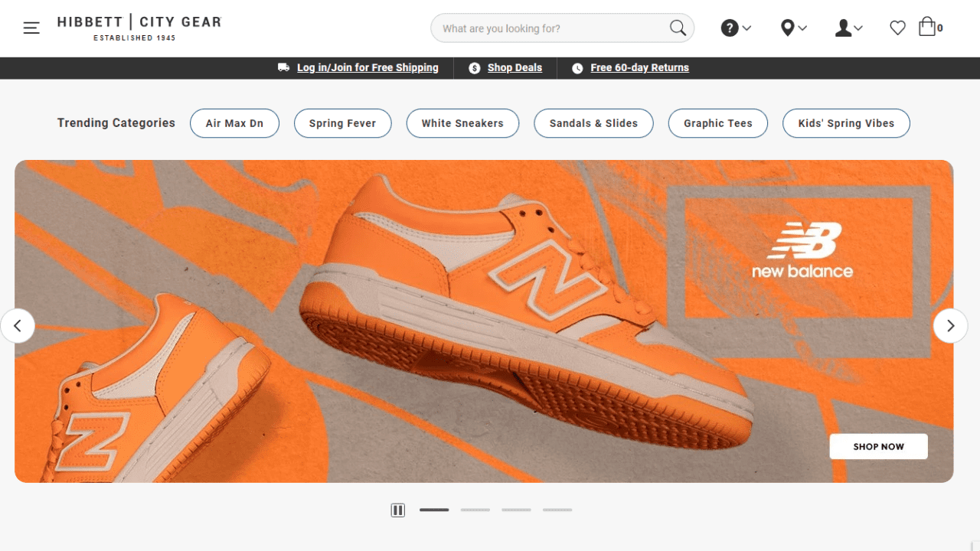Click the store locator pin icon
980x551 pixels.
pyautogui.click(x=787, y=28)
